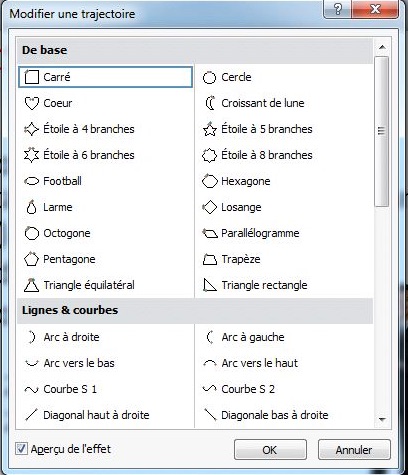This screenshot has height=475, width=408.
Task: Choose the Arc vers le haut icon
Action: [210, 363]
